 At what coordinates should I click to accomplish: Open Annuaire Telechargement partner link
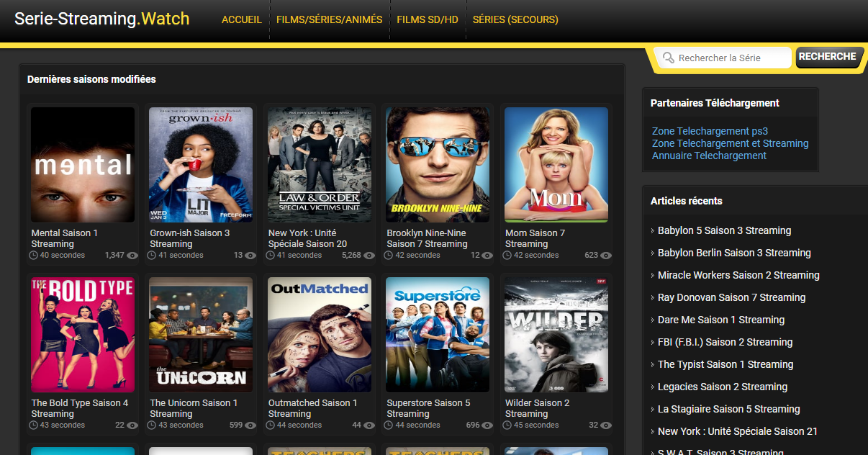click(x=709, y=156)
